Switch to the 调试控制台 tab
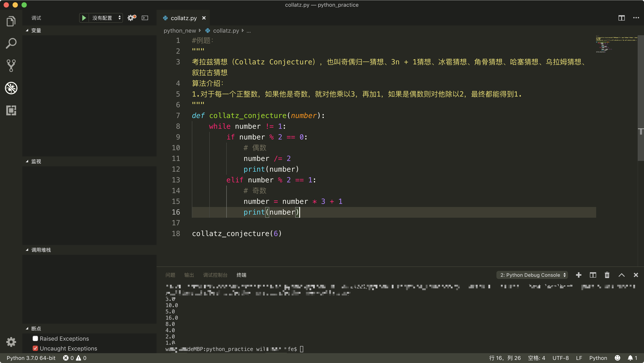This screenshot has width=644, height=363. point(216,275)
